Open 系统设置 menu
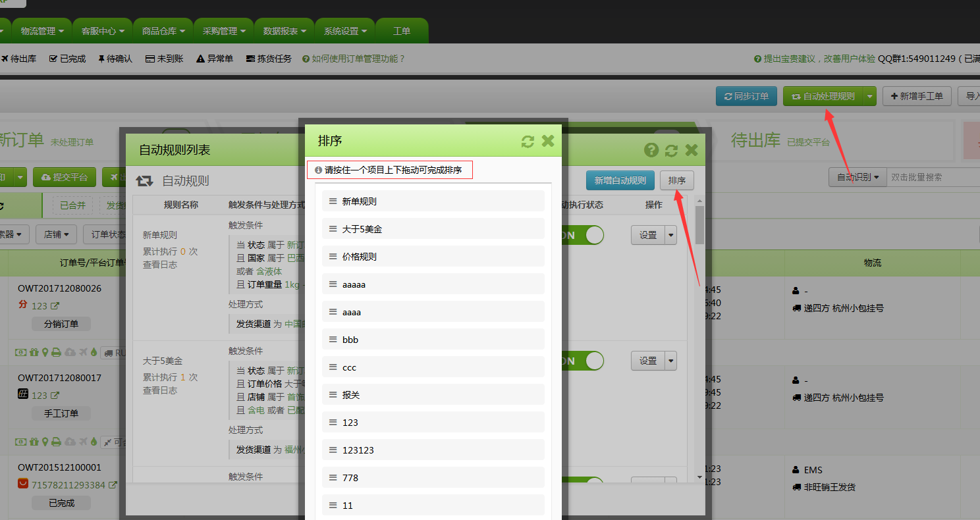 [345, 31]
